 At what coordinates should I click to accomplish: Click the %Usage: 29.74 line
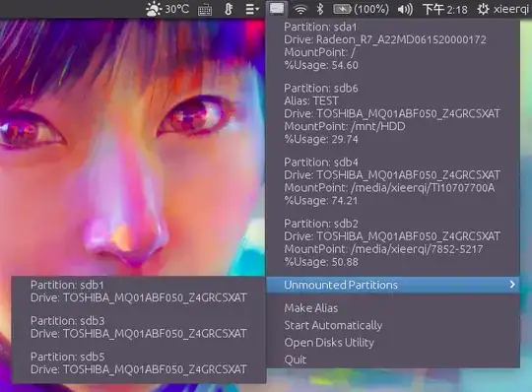click(x=321, y=139)
